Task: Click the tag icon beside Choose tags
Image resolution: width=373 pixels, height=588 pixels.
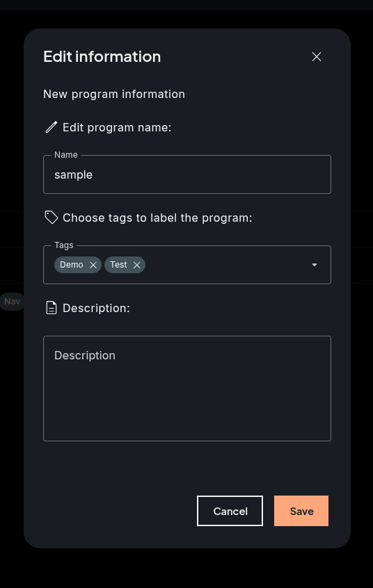Action: tap(51, 218)
